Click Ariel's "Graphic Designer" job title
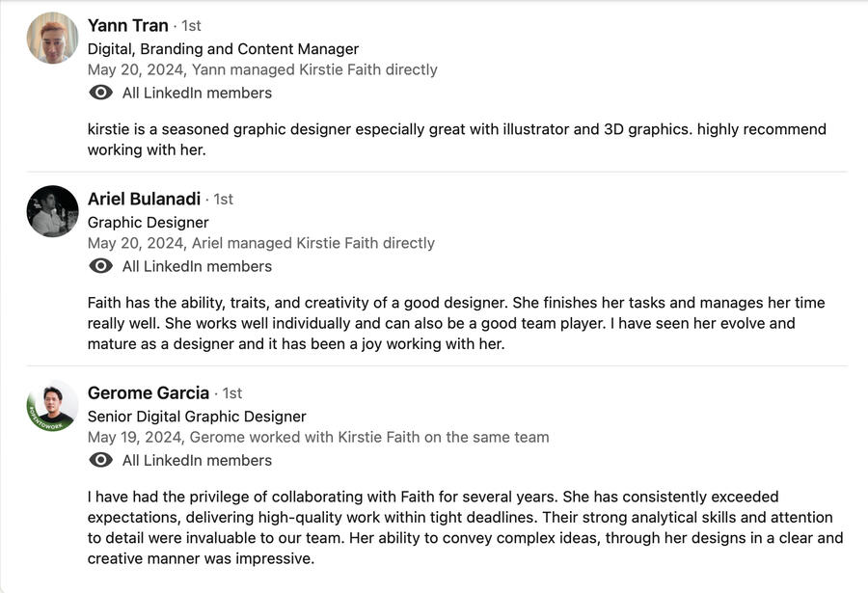The width and height of the screenshot is (868, 593). pyautogui.click(x=148, y=222)
